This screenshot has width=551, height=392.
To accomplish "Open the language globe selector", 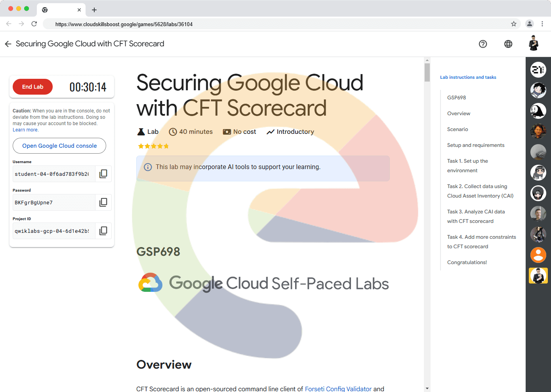I will 508,44.
